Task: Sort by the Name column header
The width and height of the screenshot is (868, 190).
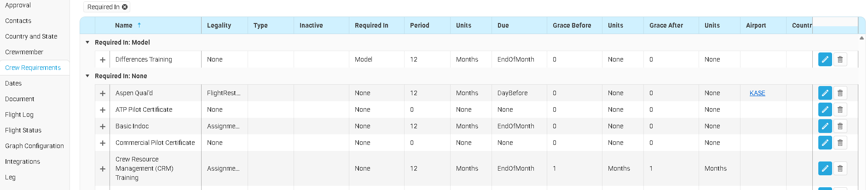Action: pos(124,25)
